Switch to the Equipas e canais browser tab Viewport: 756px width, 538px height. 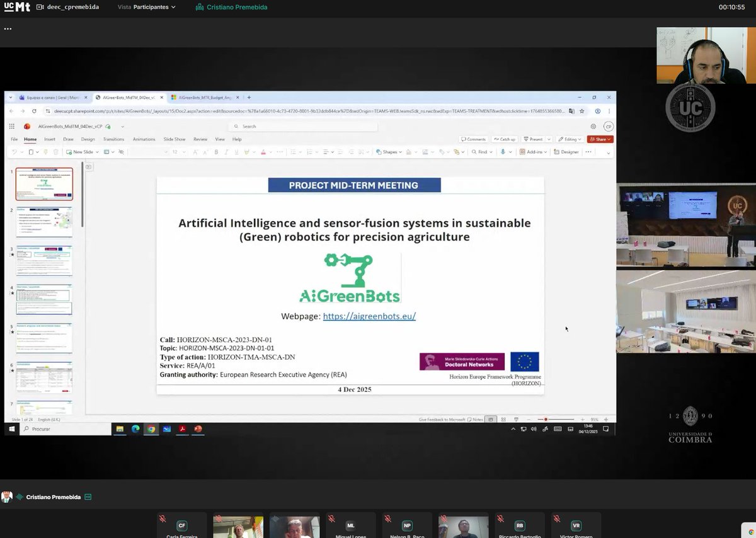(x=52, y=98)
